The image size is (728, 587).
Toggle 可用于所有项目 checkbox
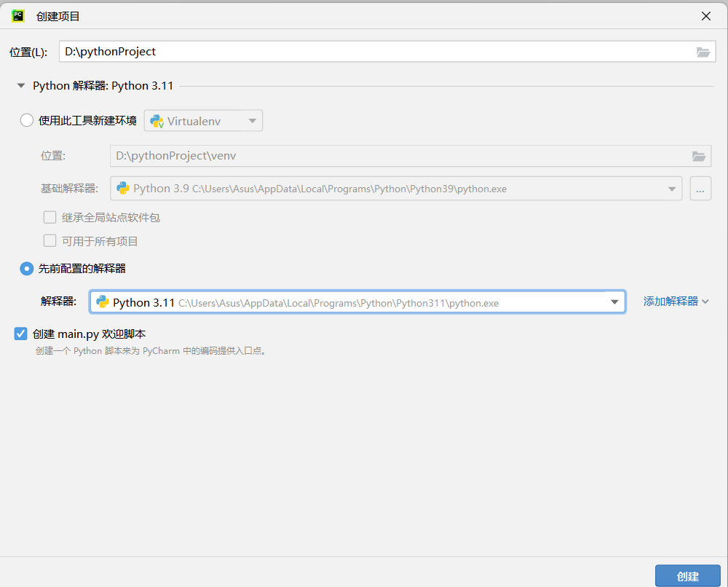[50, 240]
